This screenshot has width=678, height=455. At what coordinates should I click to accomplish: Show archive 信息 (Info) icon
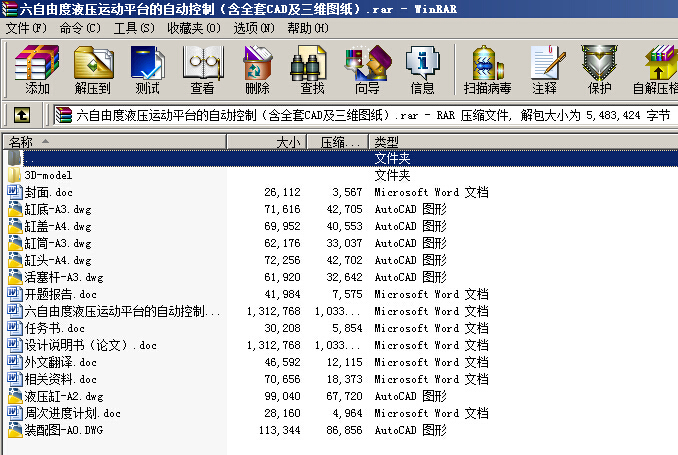click(x=422, y=63)
